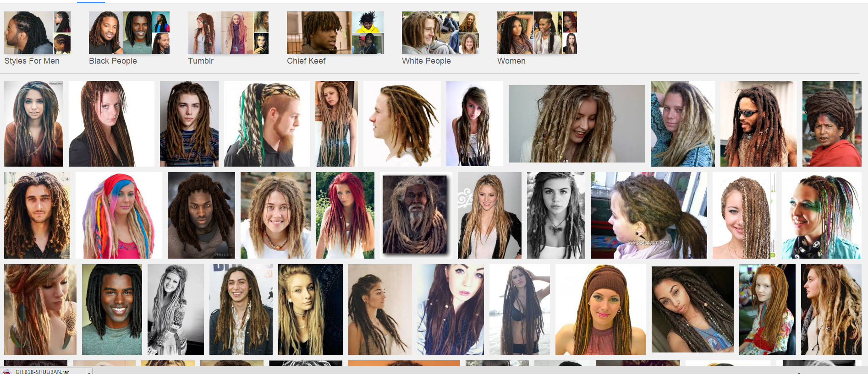Open the "White People" category

(x=440, y=38)
